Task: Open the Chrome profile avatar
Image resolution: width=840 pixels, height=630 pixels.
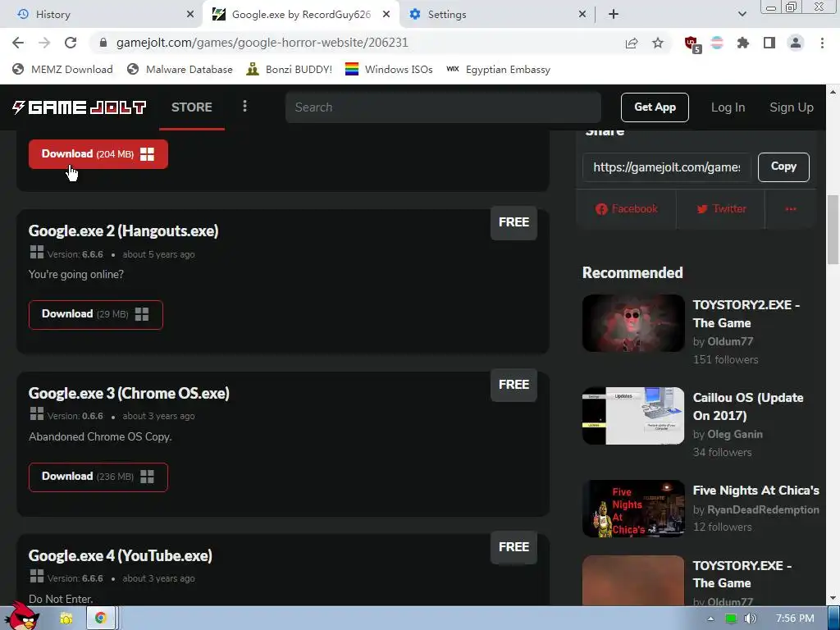Action: pos(796,43)
